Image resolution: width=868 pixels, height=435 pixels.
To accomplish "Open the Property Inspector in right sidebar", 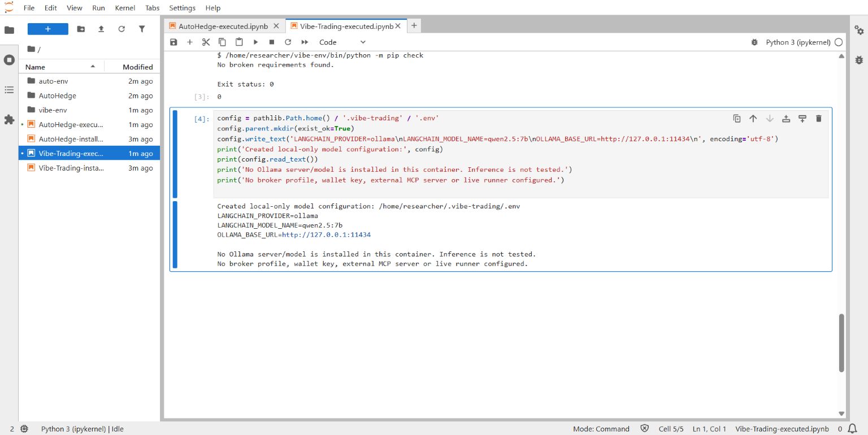I will click(x=859, y=30).
